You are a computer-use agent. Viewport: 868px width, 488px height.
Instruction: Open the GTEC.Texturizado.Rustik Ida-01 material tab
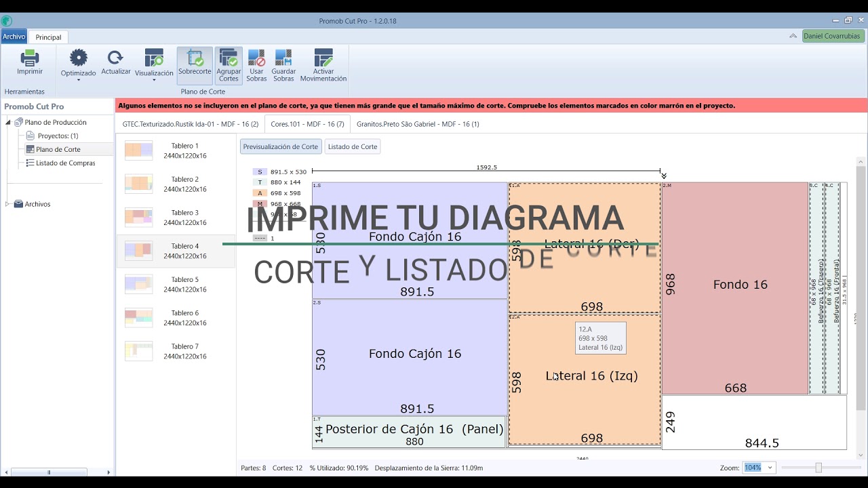(191, 124)
